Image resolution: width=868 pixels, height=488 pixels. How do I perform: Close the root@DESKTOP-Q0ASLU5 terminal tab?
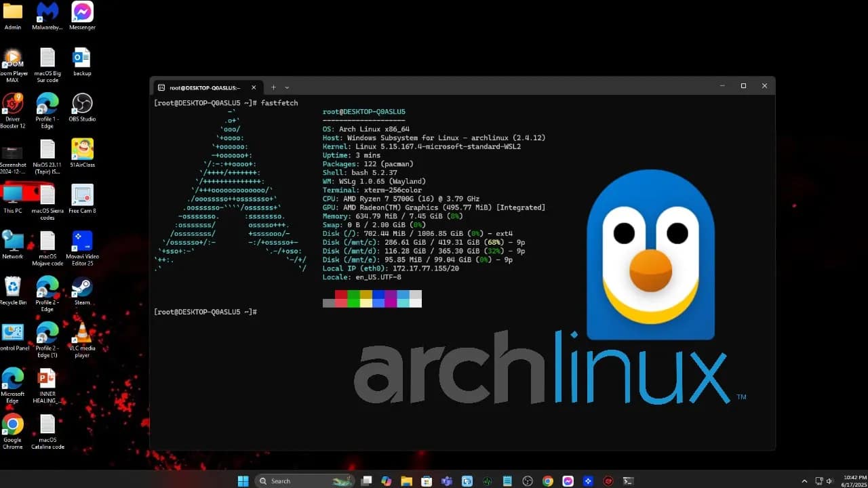click(x=254, y=87)
